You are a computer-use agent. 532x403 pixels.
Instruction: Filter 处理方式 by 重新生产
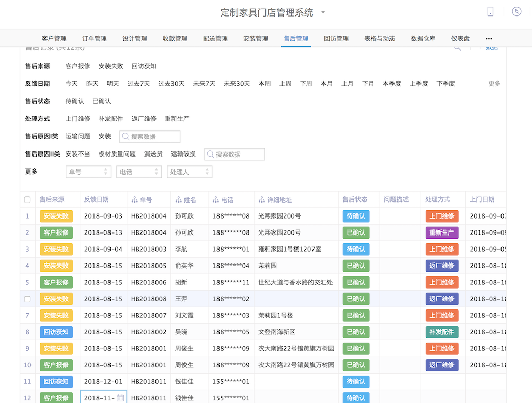(177, 119)
